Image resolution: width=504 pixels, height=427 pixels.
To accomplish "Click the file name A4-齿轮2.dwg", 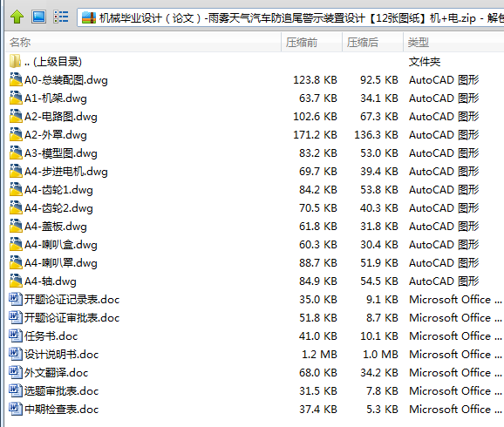I will point(58,208).
